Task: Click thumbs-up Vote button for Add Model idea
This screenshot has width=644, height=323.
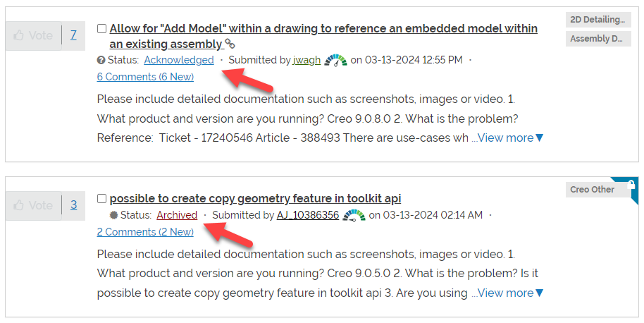Action: 33,36
